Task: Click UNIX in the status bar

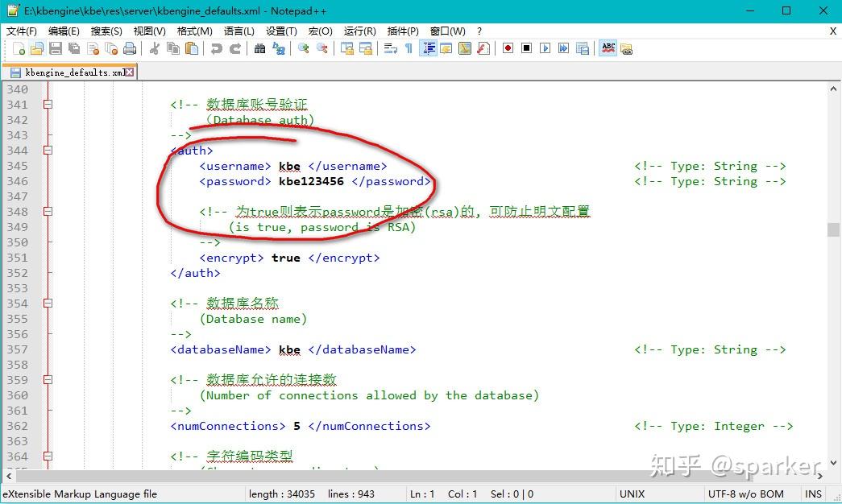Action: tap(633, 494)
